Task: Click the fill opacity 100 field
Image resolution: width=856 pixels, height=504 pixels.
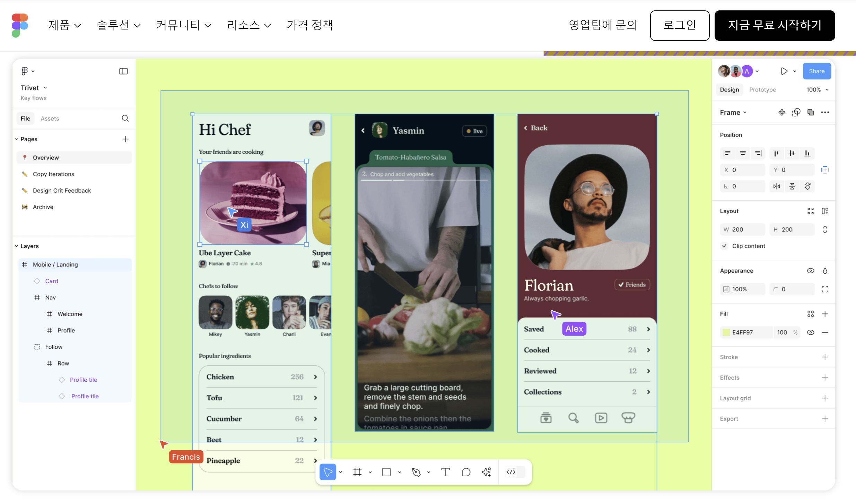Action: click(787, 332)
